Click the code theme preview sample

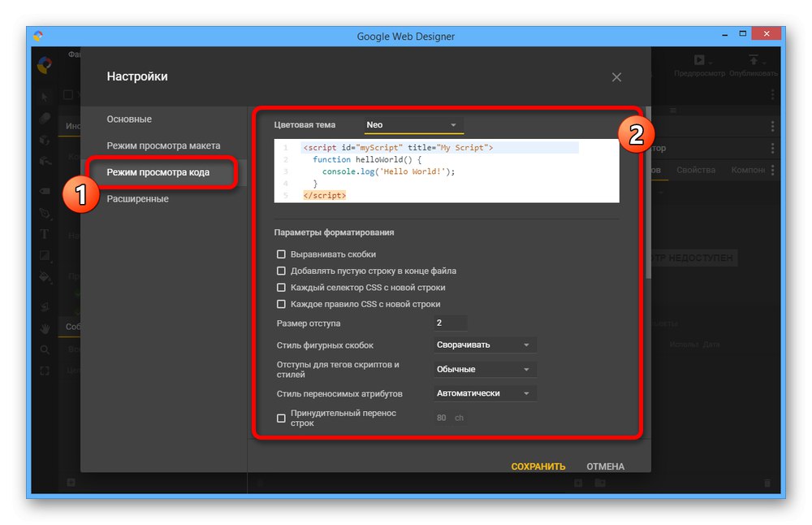pos(447,171)
